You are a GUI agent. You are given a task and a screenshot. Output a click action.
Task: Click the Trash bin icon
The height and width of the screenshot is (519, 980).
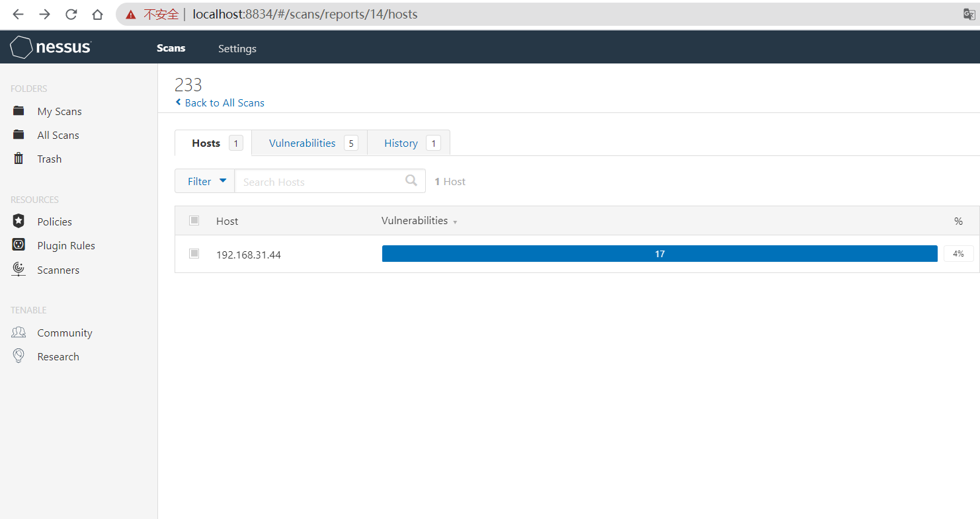[x=19, y=159]
